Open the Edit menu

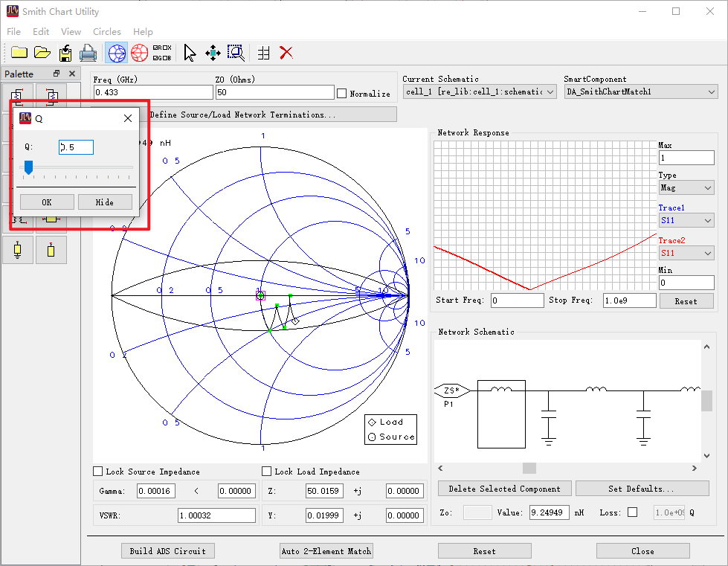pyautogui.click(x=41, y=31)
